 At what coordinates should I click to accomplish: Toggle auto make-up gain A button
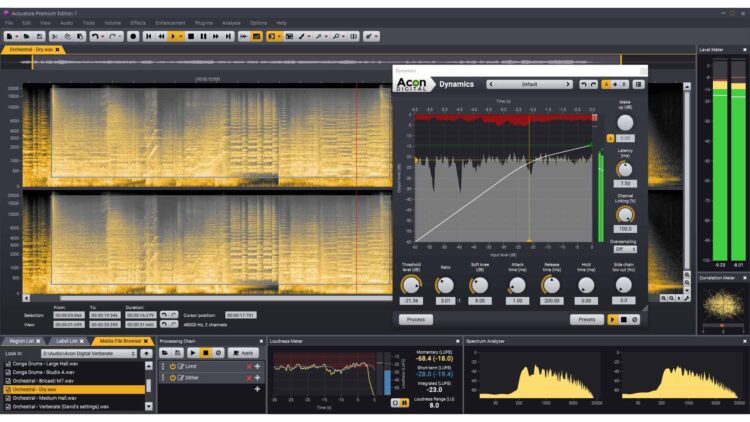point(610,138)
